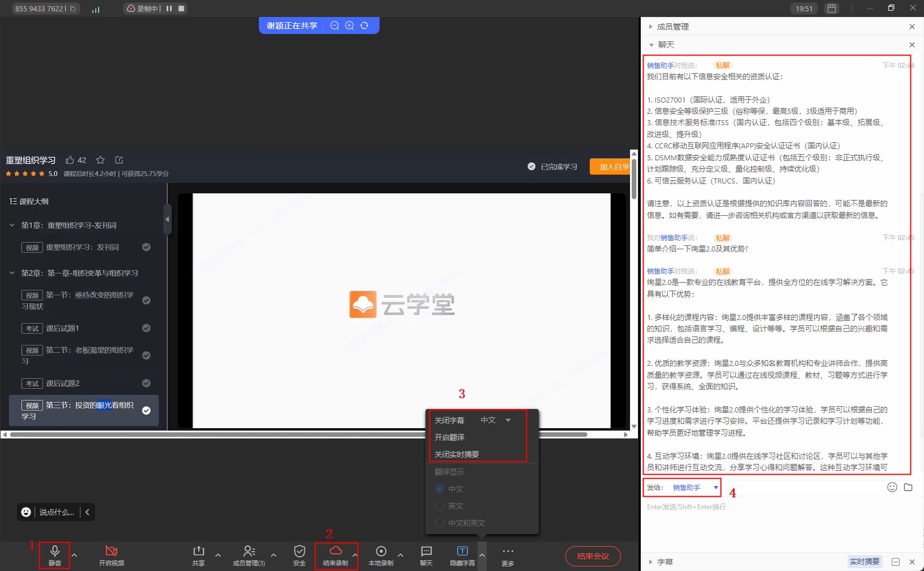
Task: Expand the 字幕 panel at bottom
Action: pyautogui.click(x=651, y=562)
